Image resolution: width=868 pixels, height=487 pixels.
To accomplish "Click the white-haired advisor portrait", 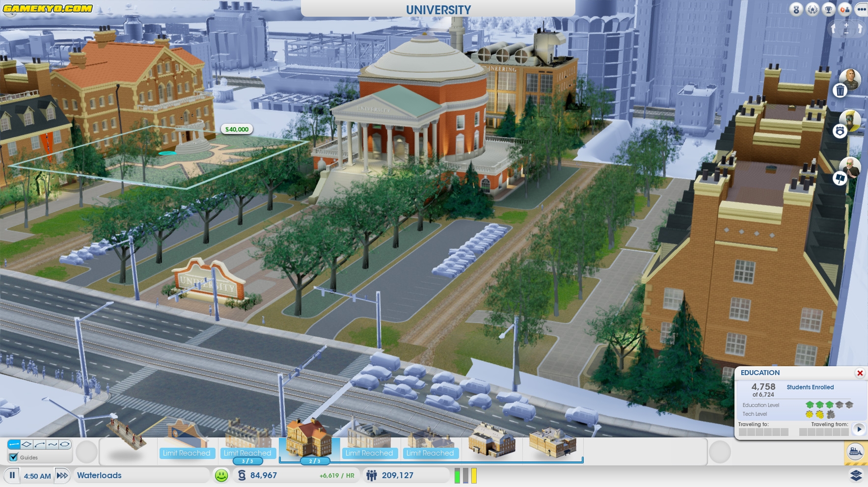I will click(x=851, y=167).
